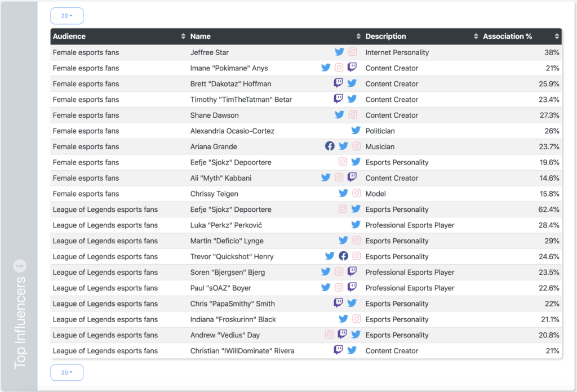
Task: Open Myth Kabbani's Twitch icon
Action: tap(352, 177)
